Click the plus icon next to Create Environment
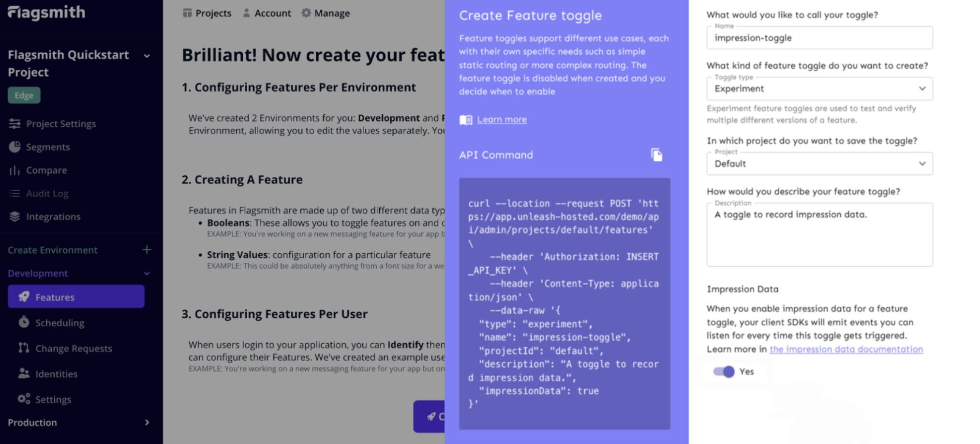Screen dimensions: 980x444 pos(147,250)
